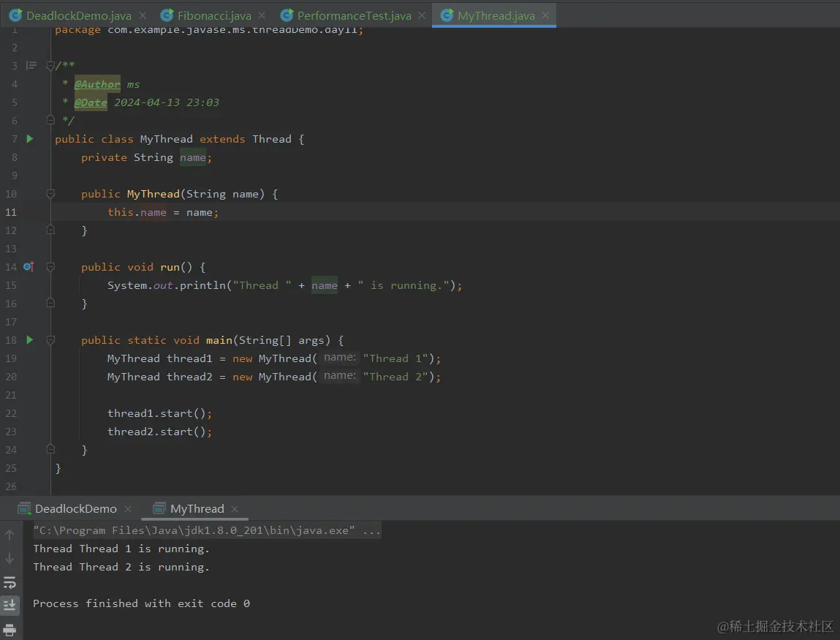Close the MyThread run tab
This screenshot has width=840, height=640.
click(235, 508)
